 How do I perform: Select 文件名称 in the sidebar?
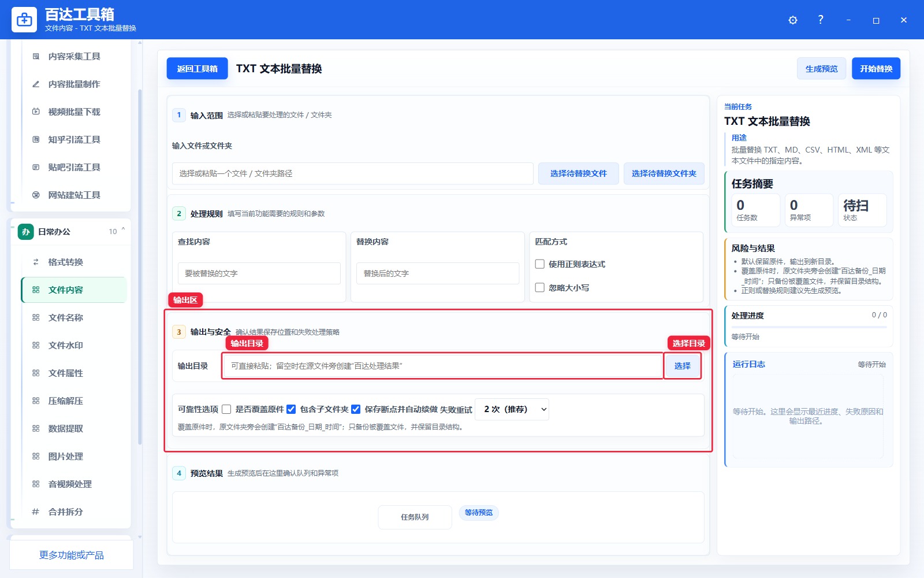point(74,318)
